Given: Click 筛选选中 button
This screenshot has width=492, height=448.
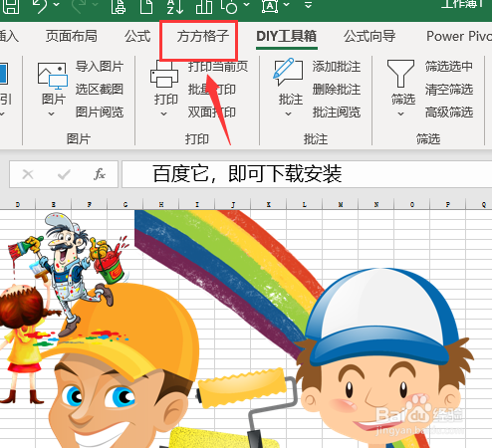Looking at the screenshot, I should coord(449,67).
